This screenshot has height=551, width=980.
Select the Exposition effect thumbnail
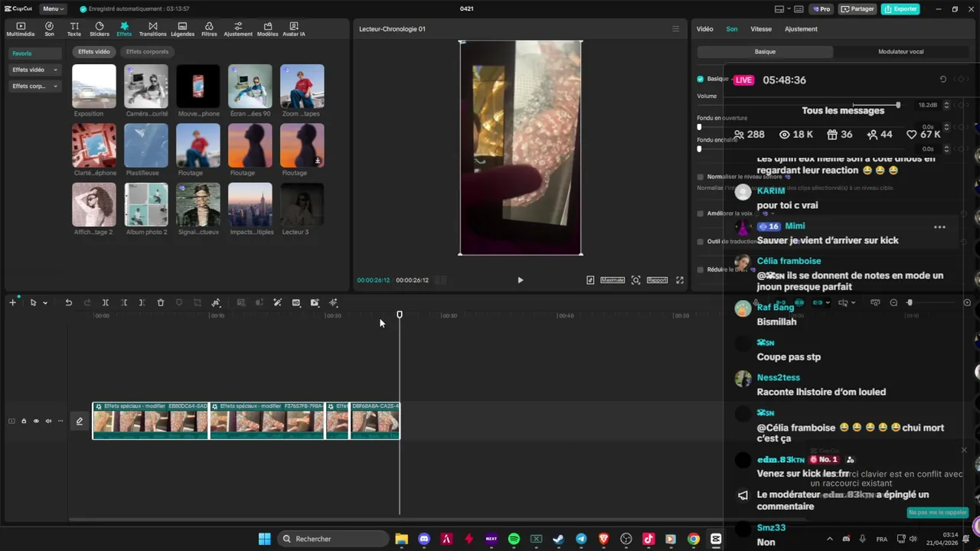coord(94,86)
